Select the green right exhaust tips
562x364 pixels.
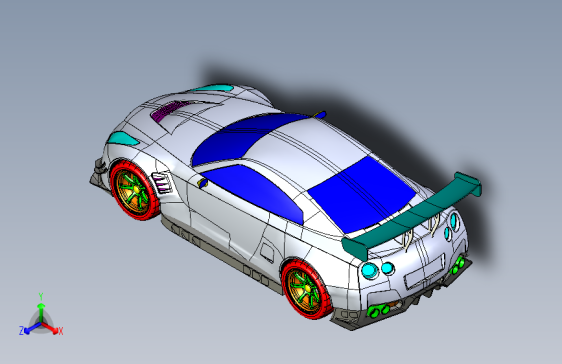pyautogui.click(x=458, y=266)
